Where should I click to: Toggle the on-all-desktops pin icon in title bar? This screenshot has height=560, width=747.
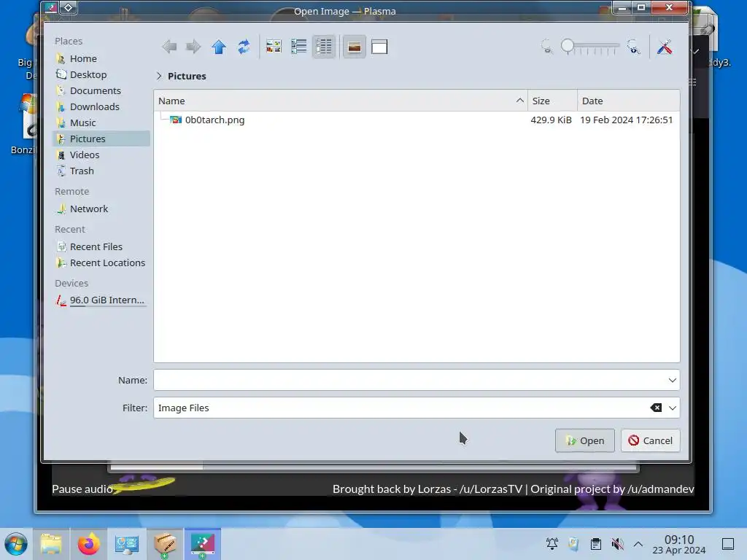click(69, 7)
